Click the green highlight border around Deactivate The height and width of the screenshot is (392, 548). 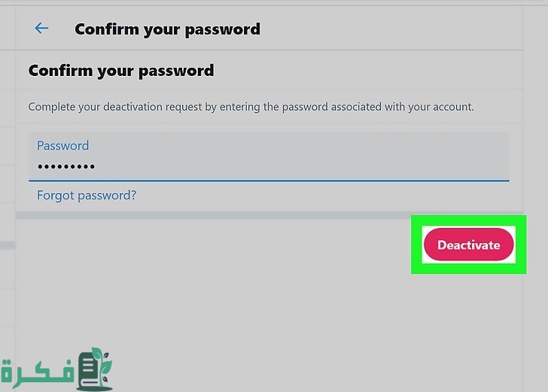pos(416,245)
